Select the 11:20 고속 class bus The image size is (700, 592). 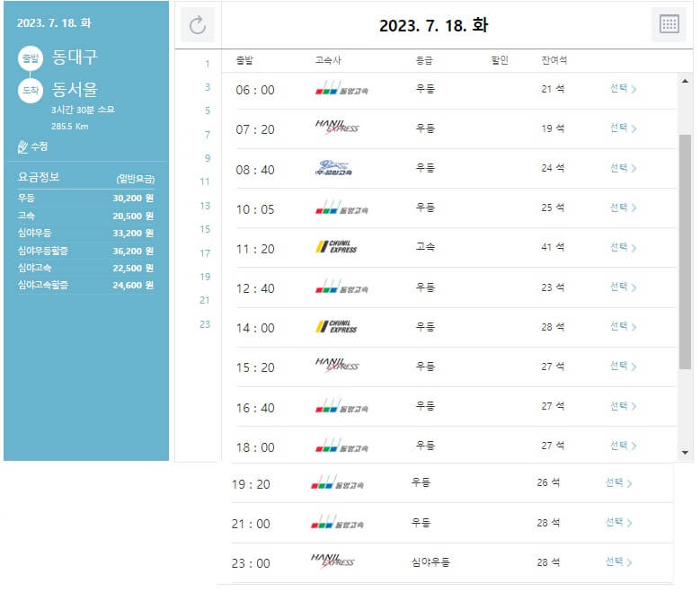tap(623, 247)
